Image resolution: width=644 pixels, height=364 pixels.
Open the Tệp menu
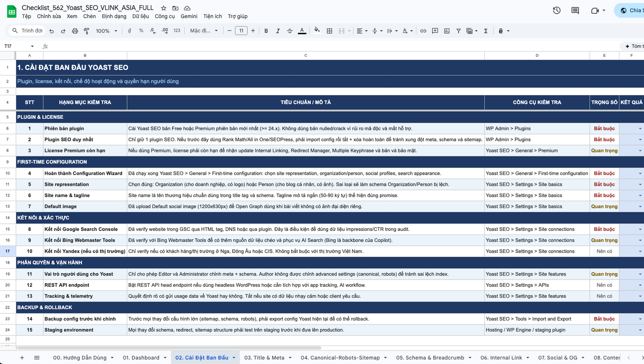[27, 16]
